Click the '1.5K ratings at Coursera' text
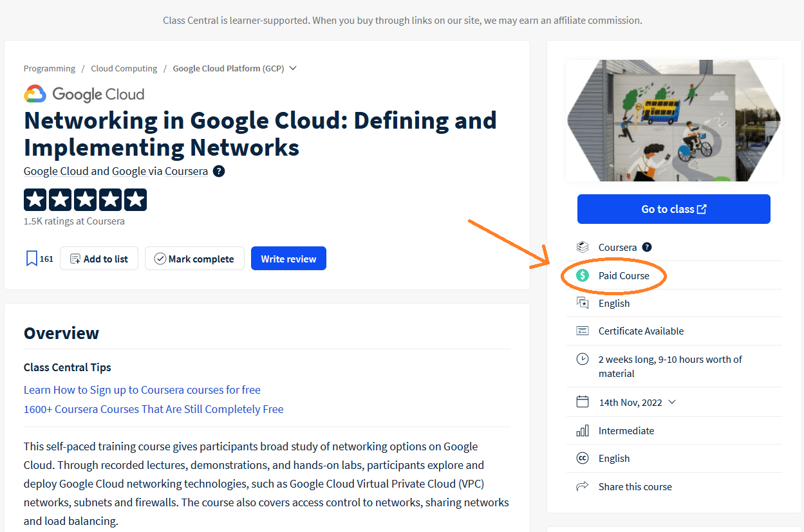Screen dimensions: 804x532 coord(74,221)
